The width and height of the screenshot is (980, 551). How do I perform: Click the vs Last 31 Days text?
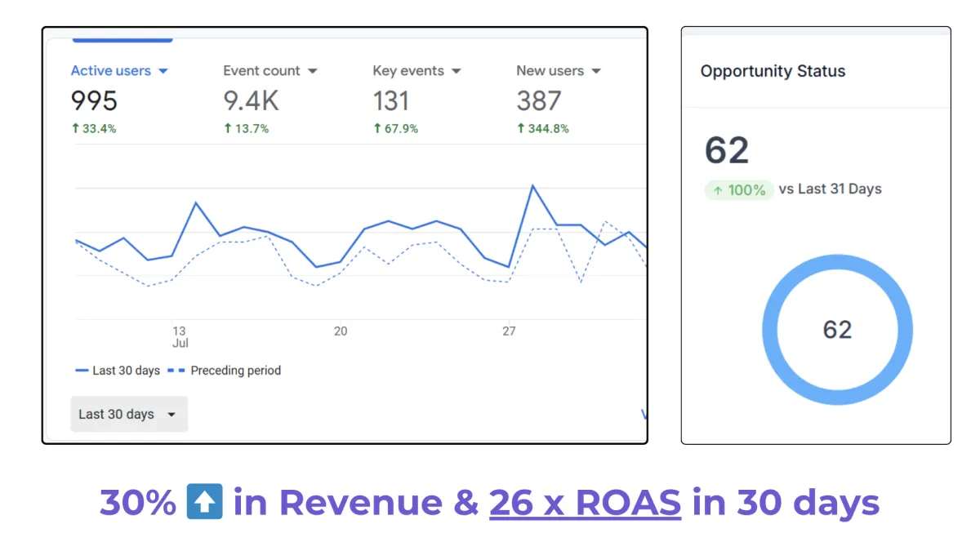[831, 189]
